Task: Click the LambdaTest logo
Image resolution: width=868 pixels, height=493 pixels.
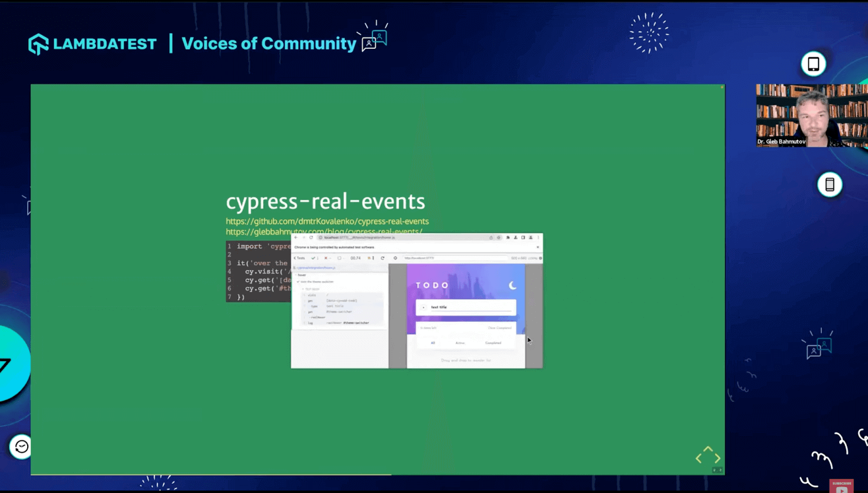Action: pyautogui.click(x=38, y=43)
